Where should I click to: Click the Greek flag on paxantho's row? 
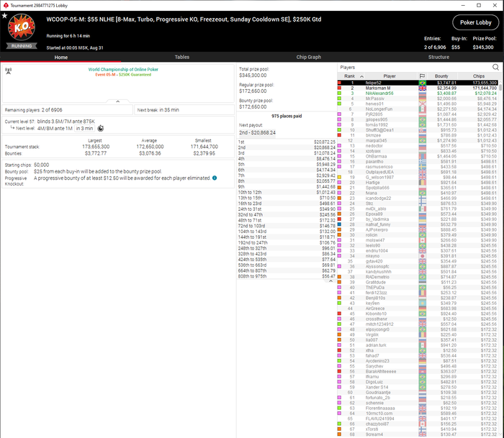click(423, 162)
